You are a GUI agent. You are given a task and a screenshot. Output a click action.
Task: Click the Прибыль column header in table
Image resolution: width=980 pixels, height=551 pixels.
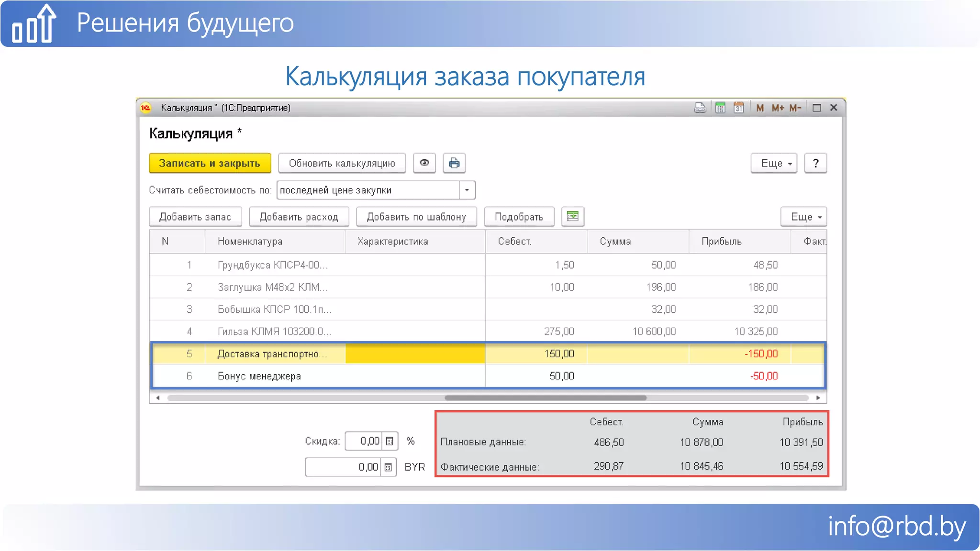[x=740, y=242]
